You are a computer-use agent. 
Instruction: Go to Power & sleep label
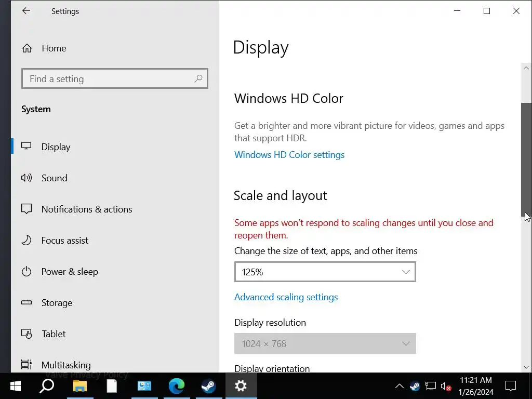pyautogui.click(x=70, y=272)
